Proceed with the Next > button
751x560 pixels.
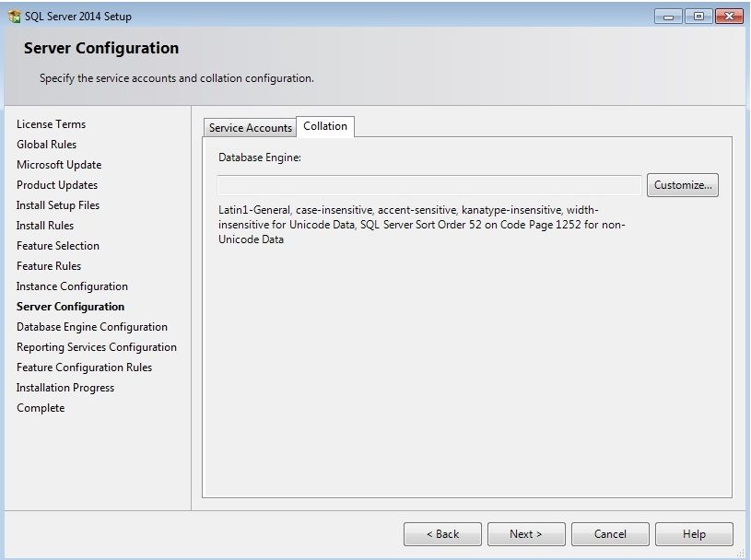coord(525,534)
